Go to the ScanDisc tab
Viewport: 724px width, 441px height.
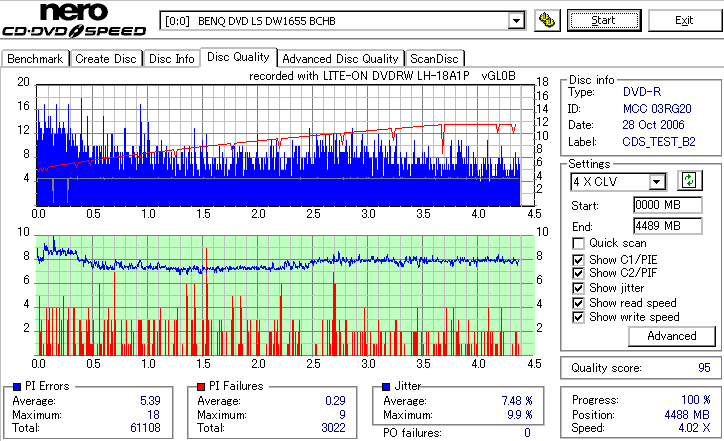[434, 59]
